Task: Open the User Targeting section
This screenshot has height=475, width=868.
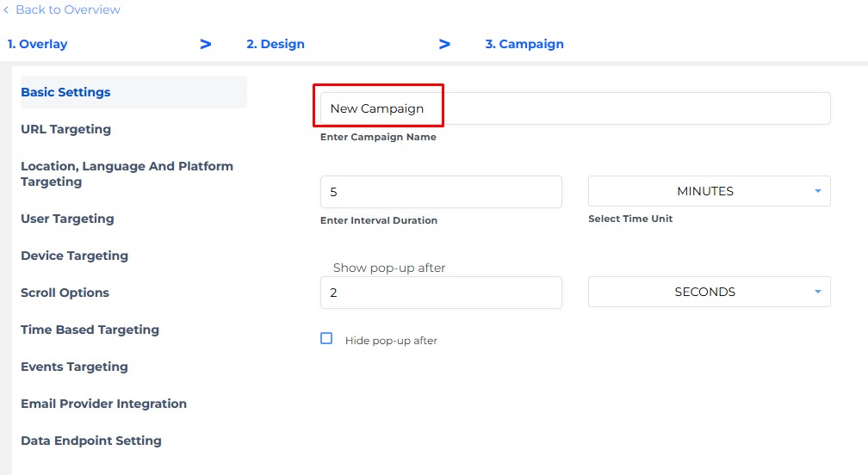Action: [x=67, y=219]
